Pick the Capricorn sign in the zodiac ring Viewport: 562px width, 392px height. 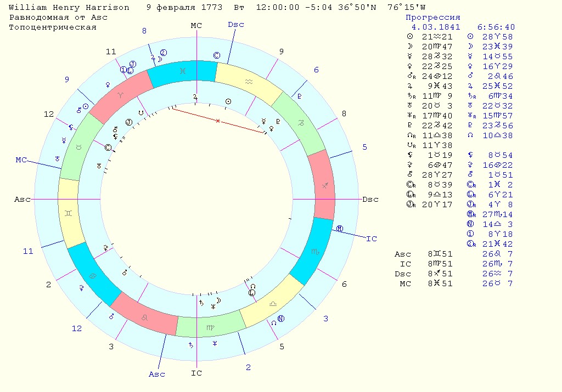pos(301,123)
